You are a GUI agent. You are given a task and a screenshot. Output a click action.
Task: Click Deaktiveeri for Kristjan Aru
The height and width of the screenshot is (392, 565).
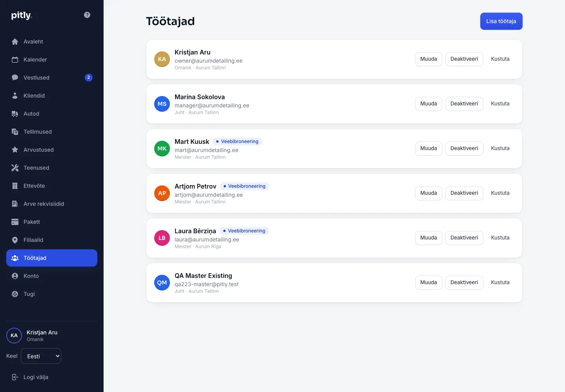(464, 59)
